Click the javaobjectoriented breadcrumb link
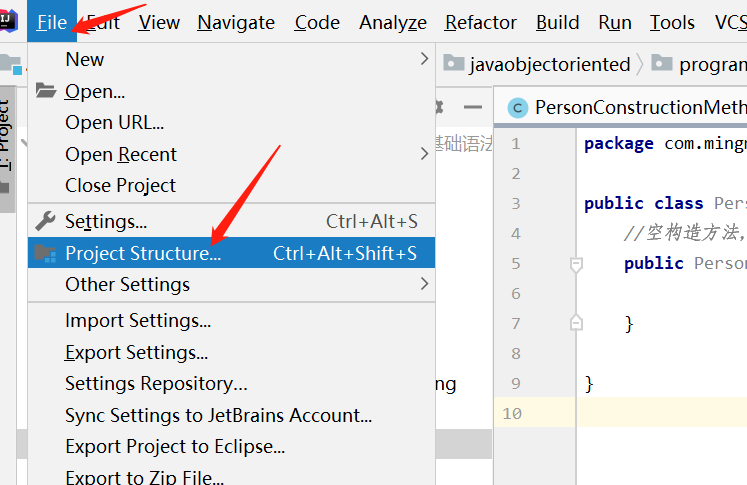Viewport: 747px width, 485px height. [551, 64]
